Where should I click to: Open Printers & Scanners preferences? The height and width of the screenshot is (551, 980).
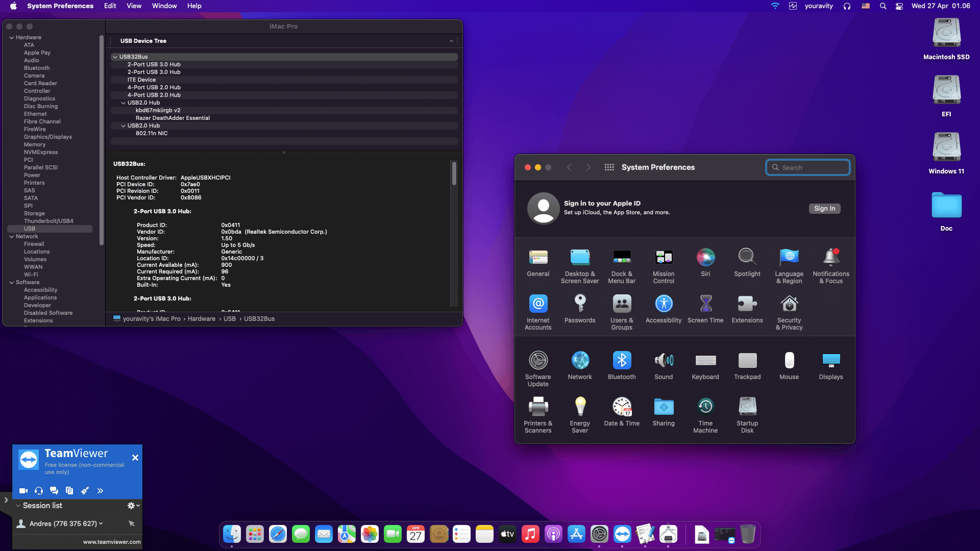[x=538, y=416]
